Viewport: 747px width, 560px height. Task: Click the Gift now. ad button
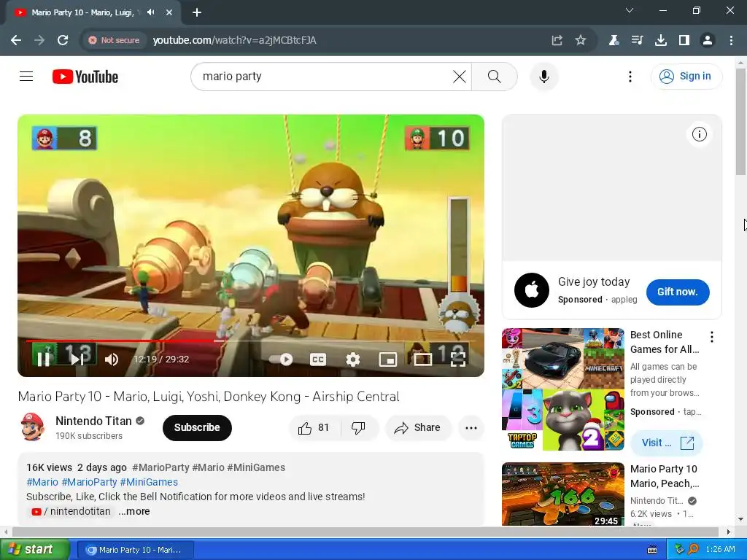pyautogui.click(x=678, y=292)
